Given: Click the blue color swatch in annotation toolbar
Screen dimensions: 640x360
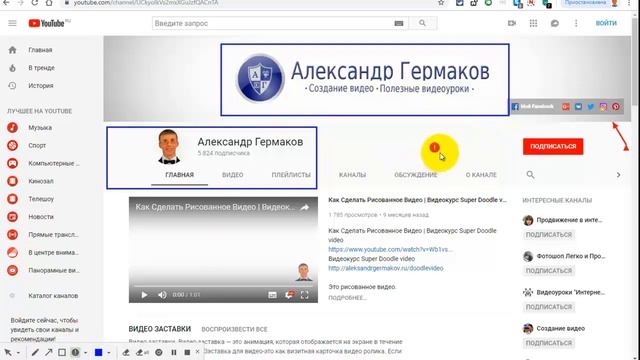Looking at the screenshot, I should [98, 352].
